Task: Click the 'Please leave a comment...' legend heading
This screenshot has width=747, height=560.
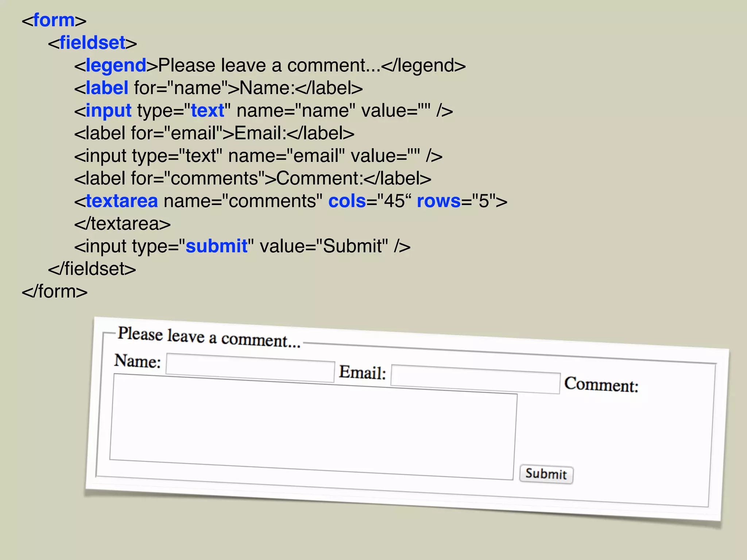Action: point(209,337)
